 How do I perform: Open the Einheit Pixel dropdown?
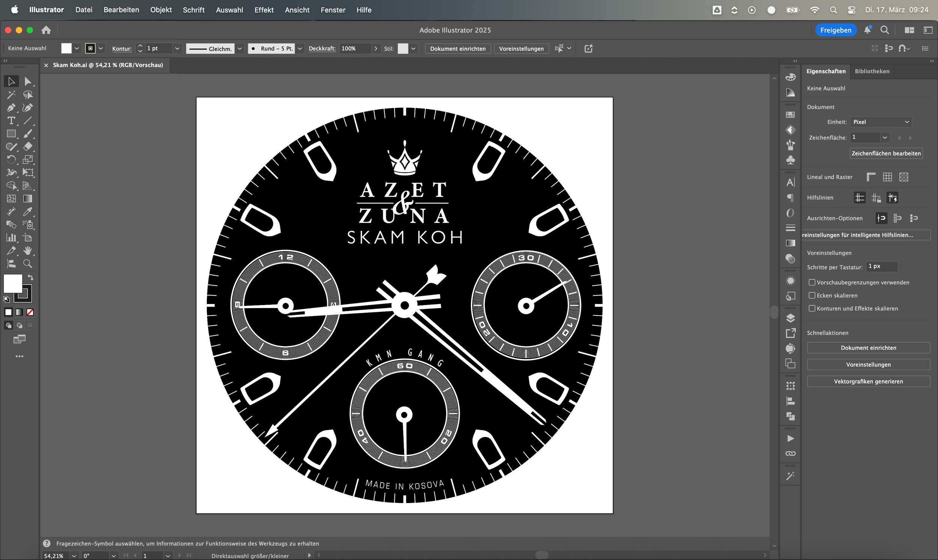click(881, 122)
